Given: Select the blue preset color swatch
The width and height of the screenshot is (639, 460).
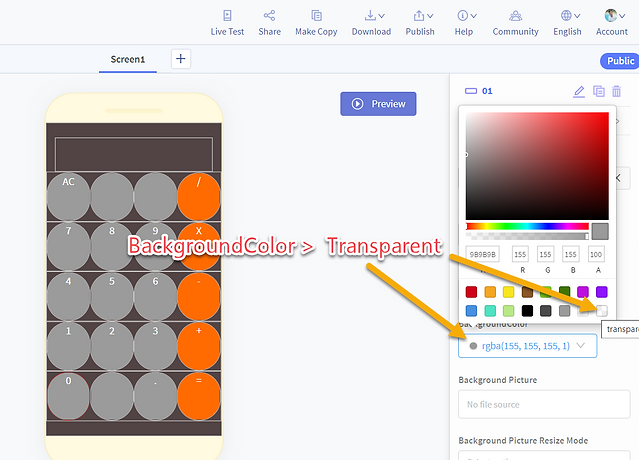Looking at the screenshot, I should coord(471,311).
